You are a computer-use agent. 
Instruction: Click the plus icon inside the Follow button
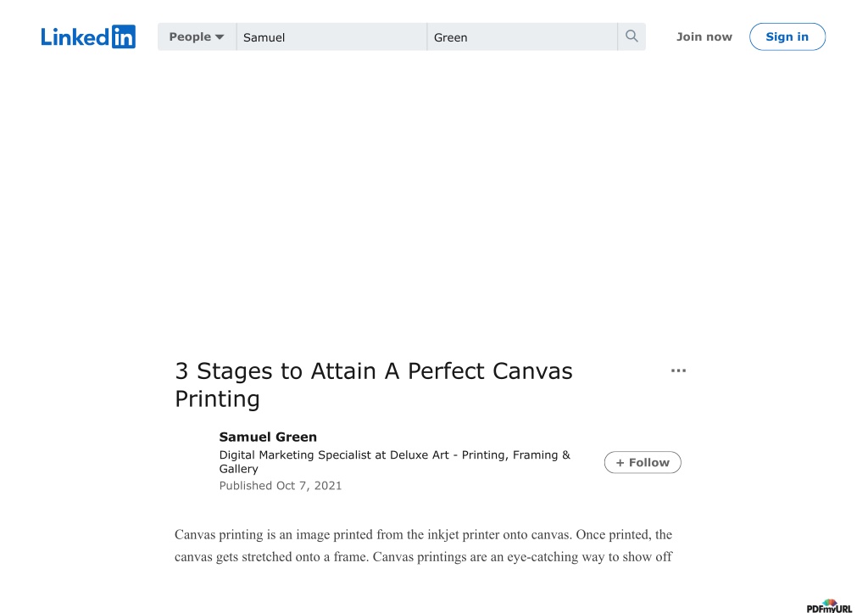(x=620, y=462)
